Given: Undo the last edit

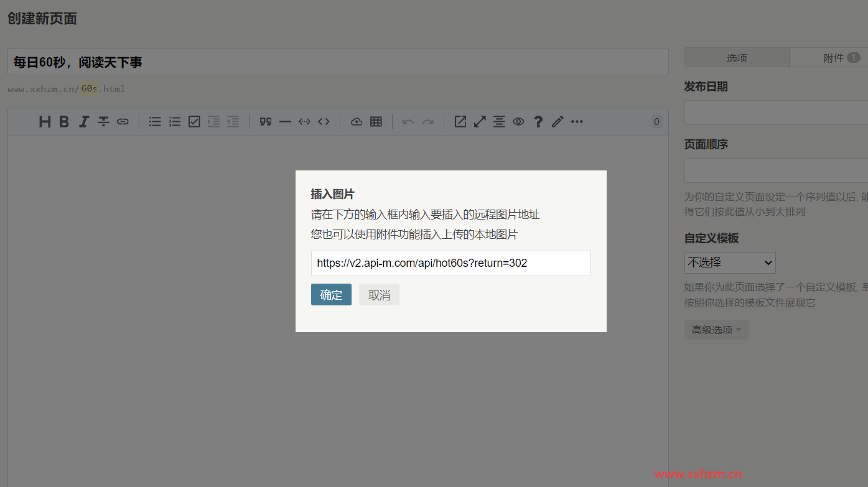Looking at the screenshot, I should (408, 122).
